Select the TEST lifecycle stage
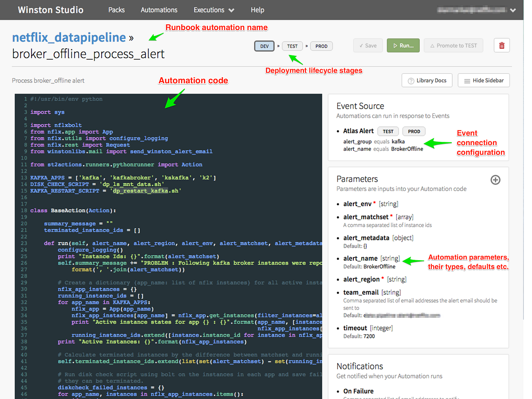 [x=293, y=46]
